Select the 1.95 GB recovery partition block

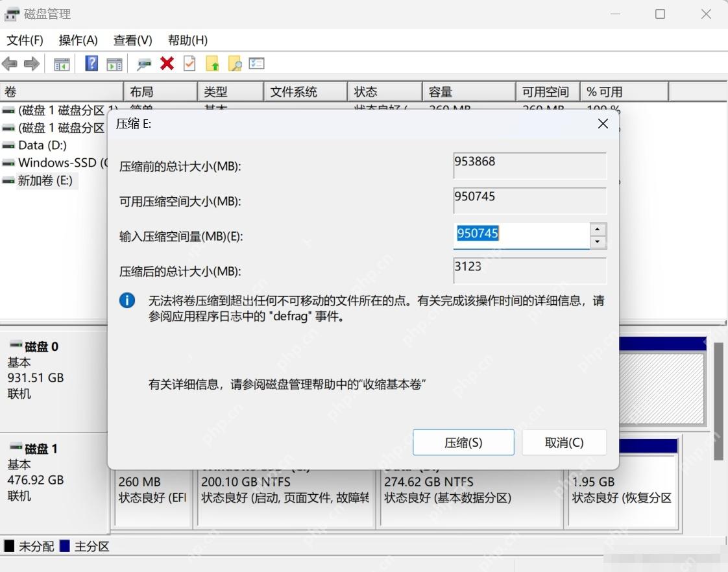pyautogui.click(x=624, y=491)
